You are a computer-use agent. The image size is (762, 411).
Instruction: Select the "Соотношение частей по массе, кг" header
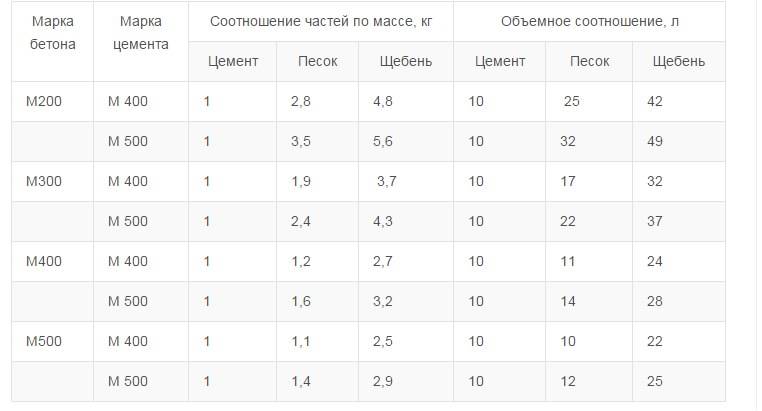click(321, 21)
